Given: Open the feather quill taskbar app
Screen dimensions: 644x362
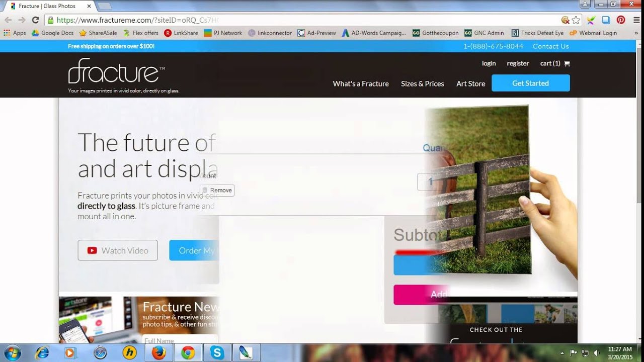Looking at the screenshot, I should (247, 353).
